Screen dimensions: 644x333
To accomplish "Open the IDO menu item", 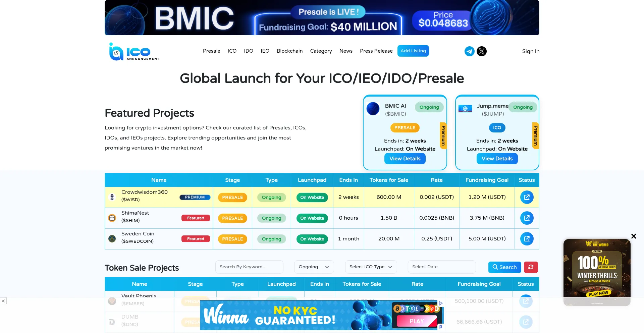I will 249,51.
